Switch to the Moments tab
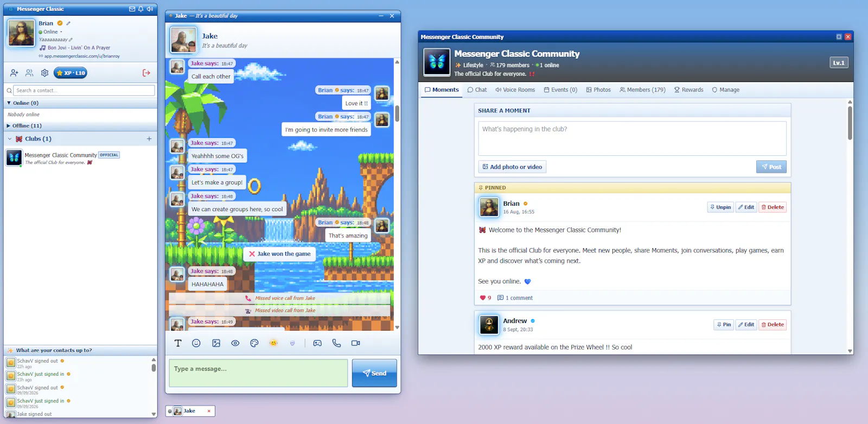This screenshot has width=868, height=424. [x=442, y=90]
